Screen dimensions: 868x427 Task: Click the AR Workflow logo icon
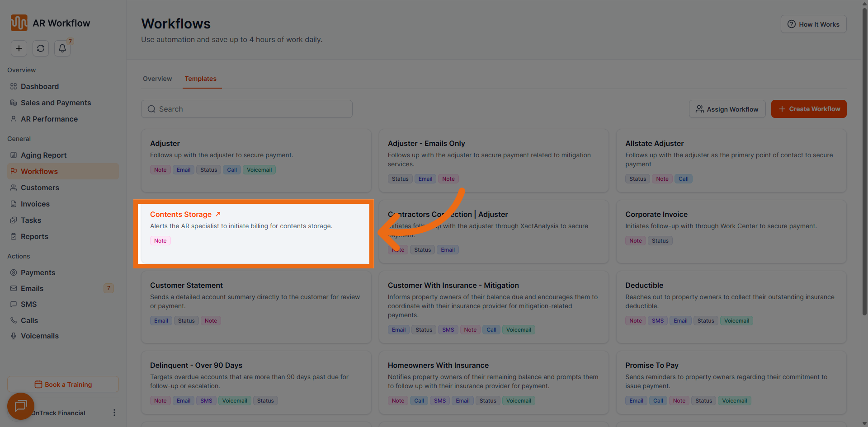(19, 23)
